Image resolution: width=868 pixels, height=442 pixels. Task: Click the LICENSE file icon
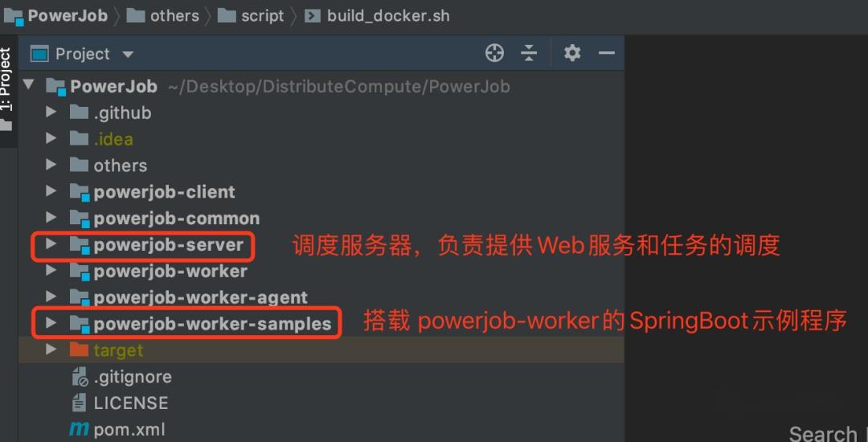[x=79, y=403]
